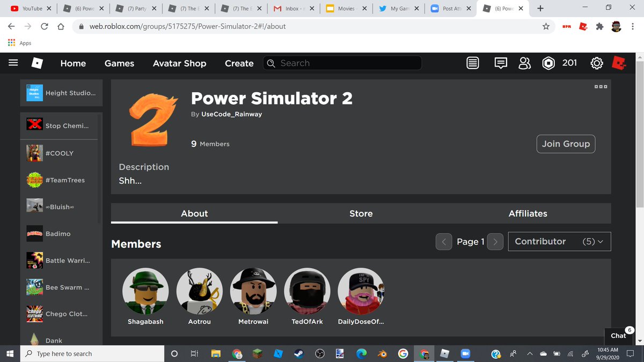
Task: Click the BTR extension icon
Action: 566,26
